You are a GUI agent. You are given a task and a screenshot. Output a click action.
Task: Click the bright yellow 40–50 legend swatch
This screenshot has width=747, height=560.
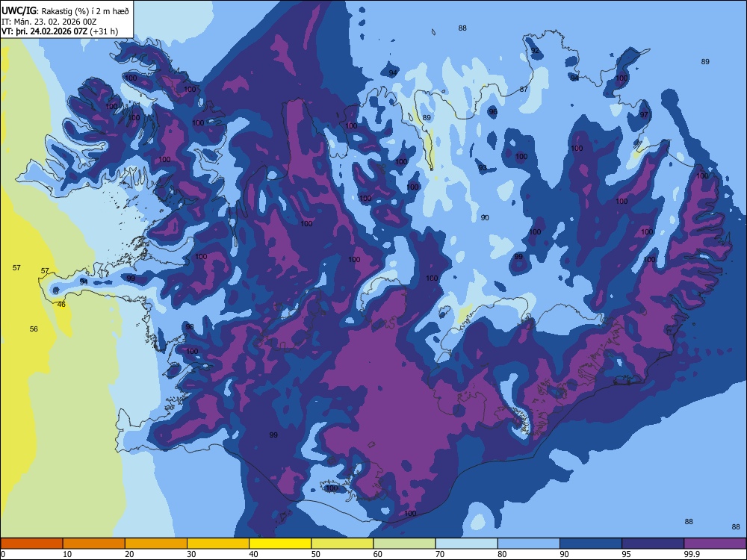(280, 544)
